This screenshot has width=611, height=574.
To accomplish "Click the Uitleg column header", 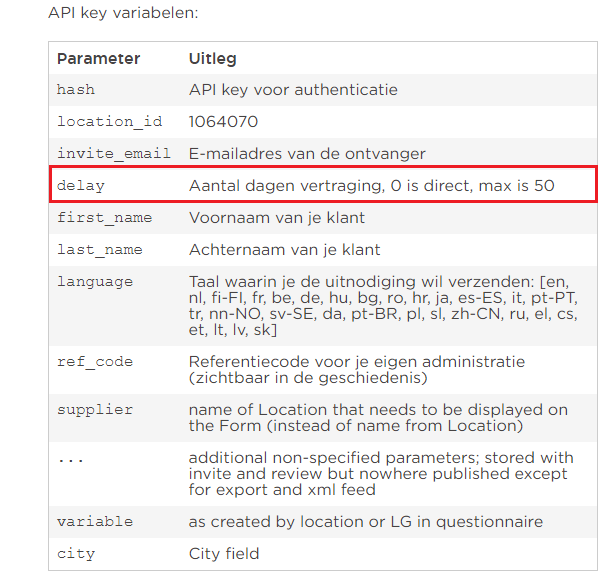I will tap(212, 59).
